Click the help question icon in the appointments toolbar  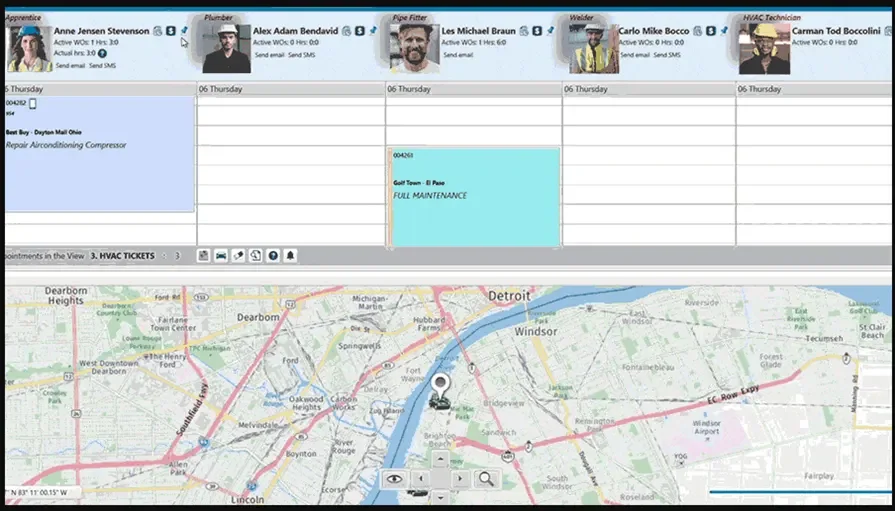pos(273,256)
